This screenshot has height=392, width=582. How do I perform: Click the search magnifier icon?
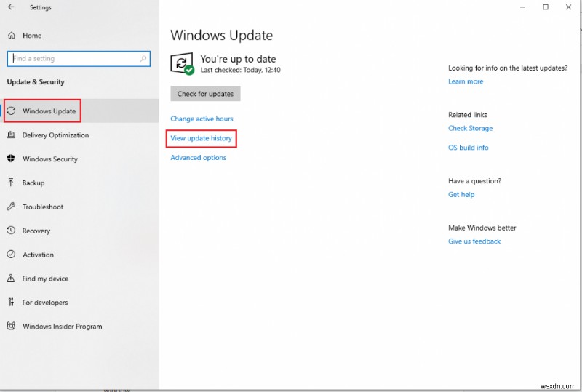click(143, 59)
